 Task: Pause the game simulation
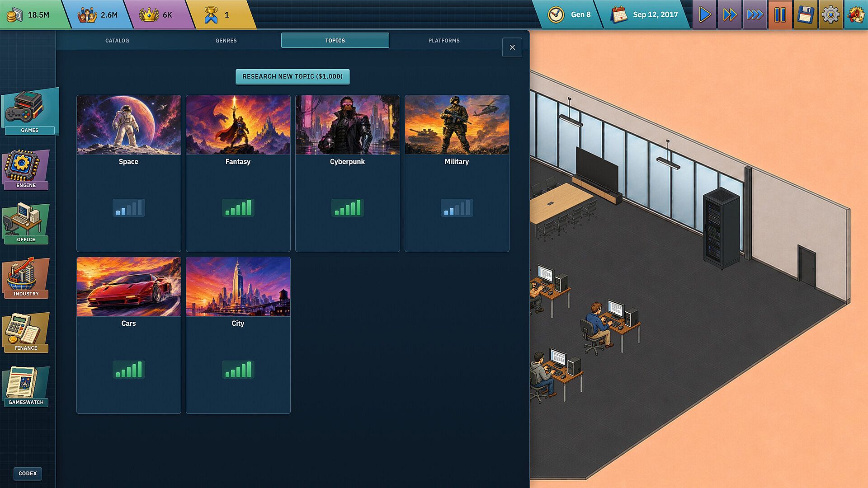[780, 15]
